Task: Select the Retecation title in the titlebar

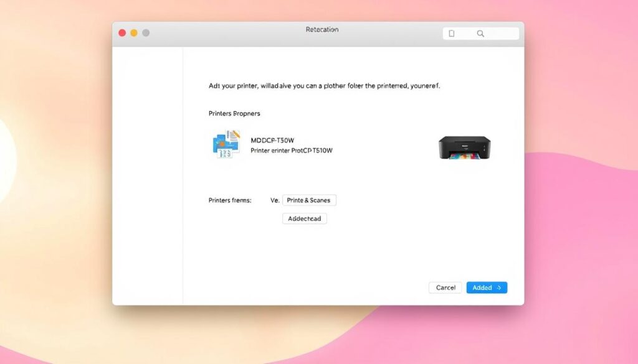Action: [321, 29]
